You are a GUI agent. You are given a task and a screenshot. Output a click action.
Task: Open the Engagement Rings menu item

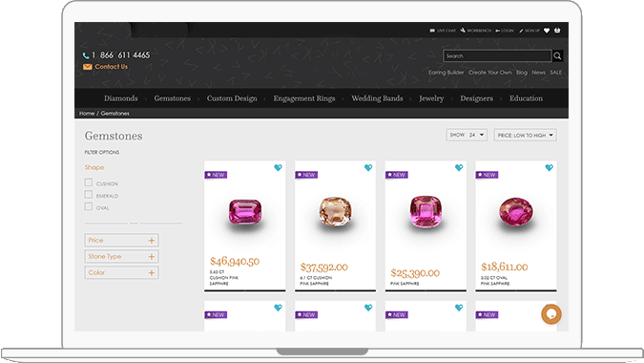pos(304,98)
